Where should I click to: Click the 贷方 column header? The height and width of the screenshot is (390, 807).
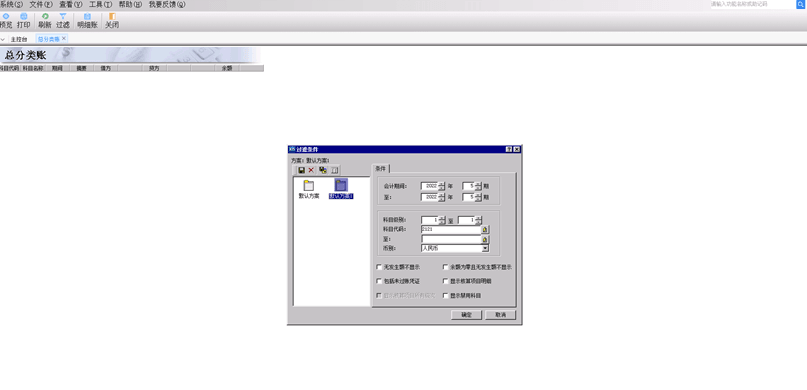click(154, 68)
